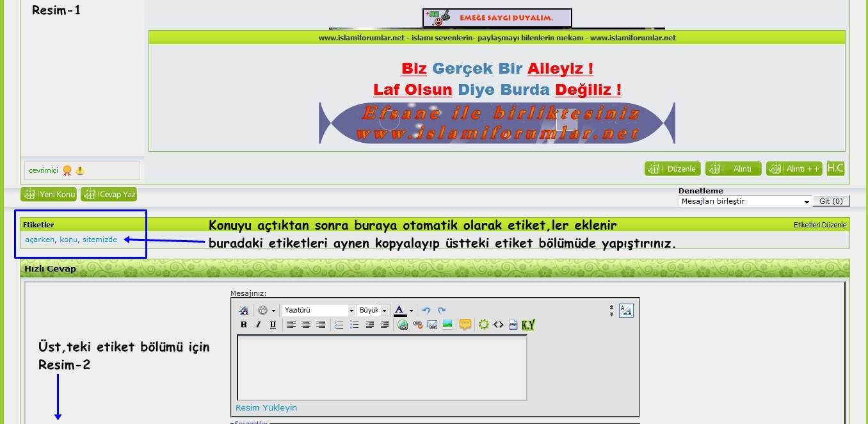Screen dimensions: 868x424
Task: Apply the current text color
Action: pos(400,311)
